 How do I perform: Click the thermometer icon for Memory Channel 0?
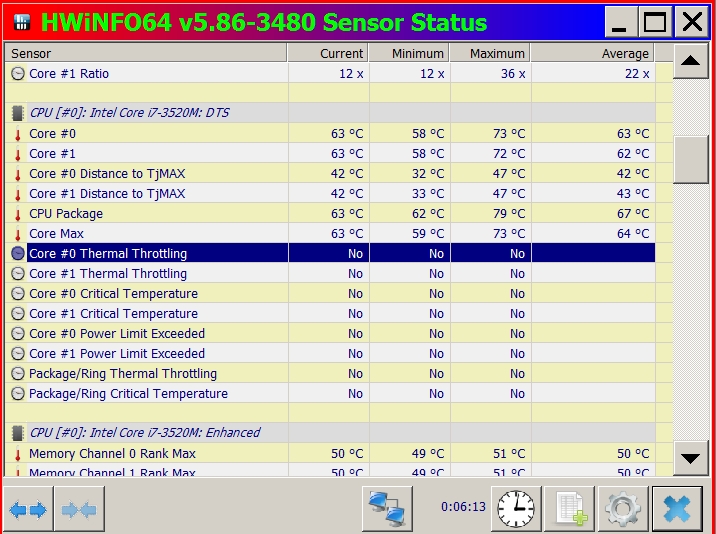tap(18, 454)
